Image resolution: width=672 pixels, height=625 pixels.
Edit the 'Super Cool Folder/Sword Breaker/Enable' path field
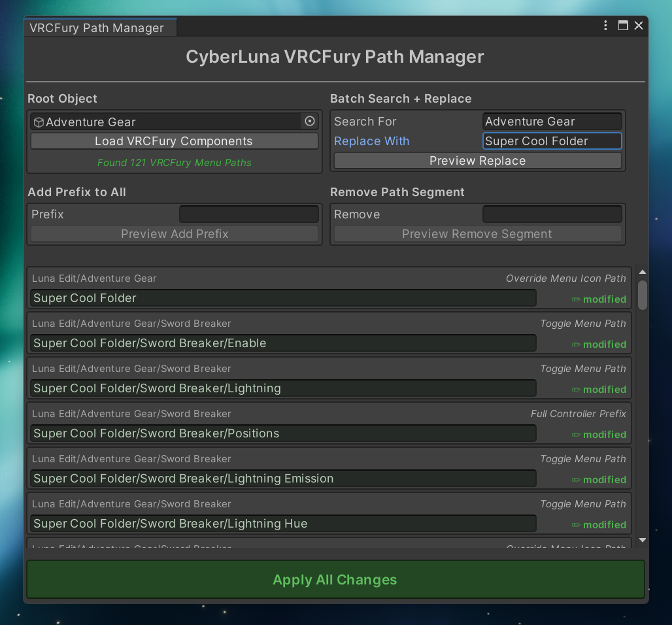[283, 343]
